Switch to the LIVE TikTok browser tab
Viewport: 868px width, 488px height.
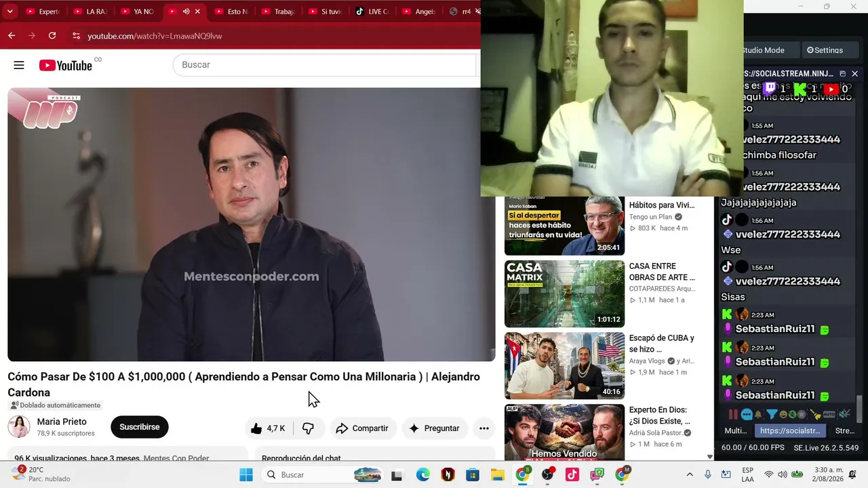pyautogui.click(x=372, y=12)
